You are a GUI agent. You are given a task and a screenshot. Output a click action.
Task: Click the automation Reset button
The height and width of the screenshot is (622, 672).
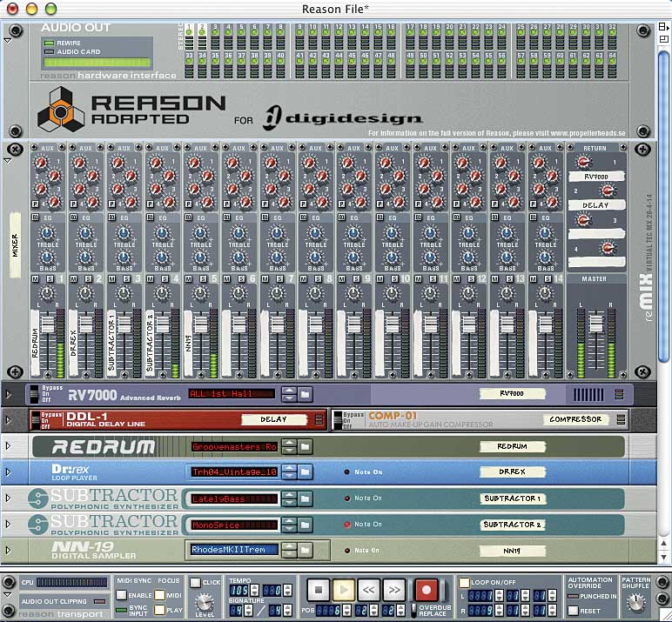click(573, 611)
